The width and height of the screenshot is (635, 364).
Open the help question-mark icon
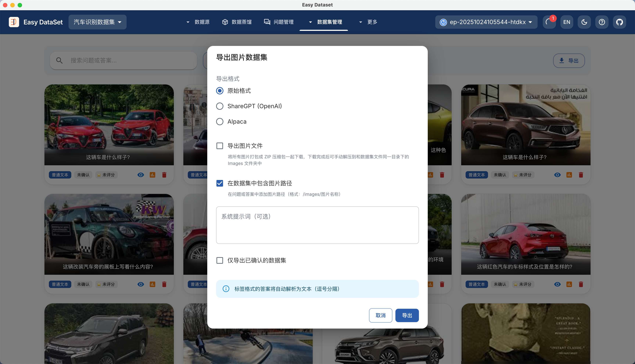point(602,22)
